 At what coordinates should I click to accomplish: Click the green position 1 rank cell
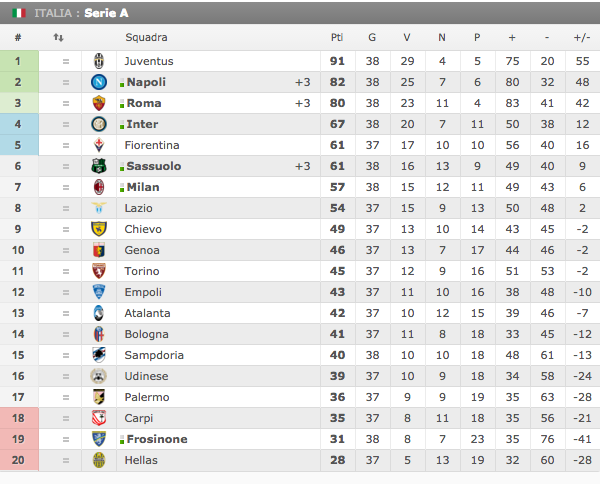pos(19,61)
